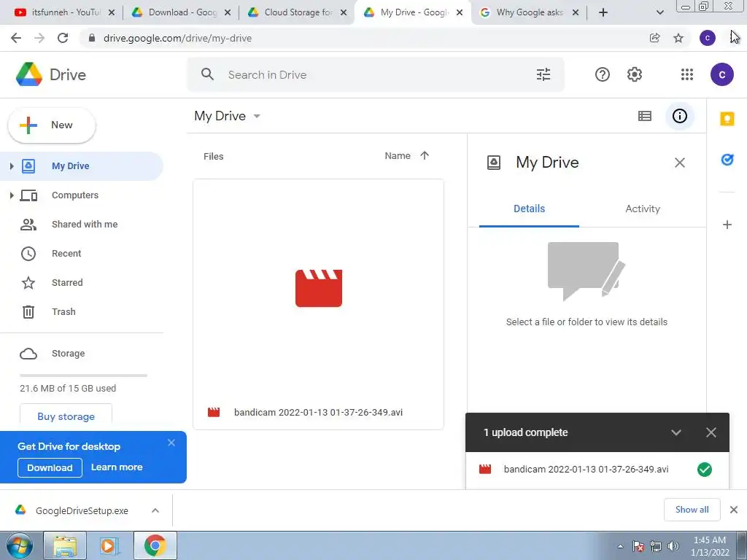Click the storage usage progress bar
This screenshot has width=747, height=560.
click(83, 376)
